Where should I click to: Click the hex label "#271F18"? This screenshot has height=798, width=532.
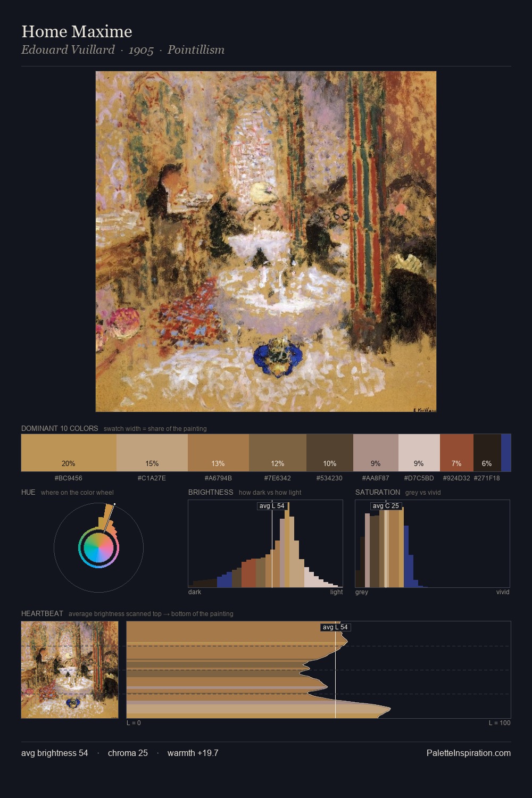pyautogui.click(x=487, y=478)
